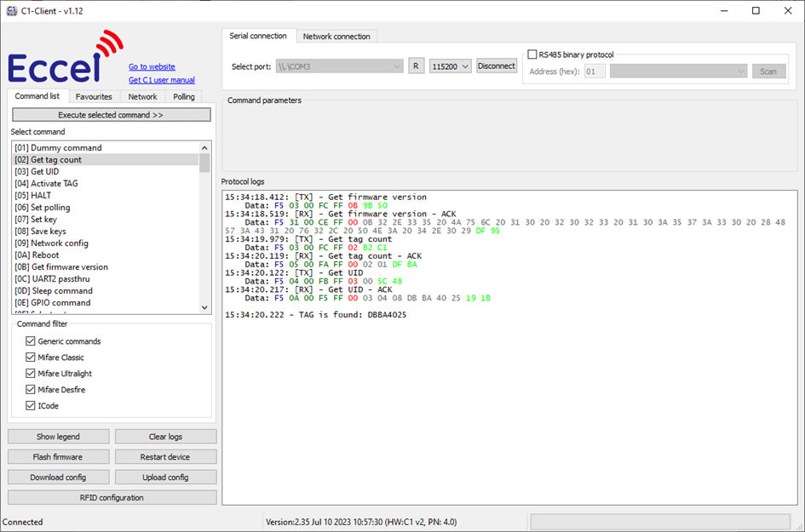Click the C1-Client title bar app icon

(12, 10)
